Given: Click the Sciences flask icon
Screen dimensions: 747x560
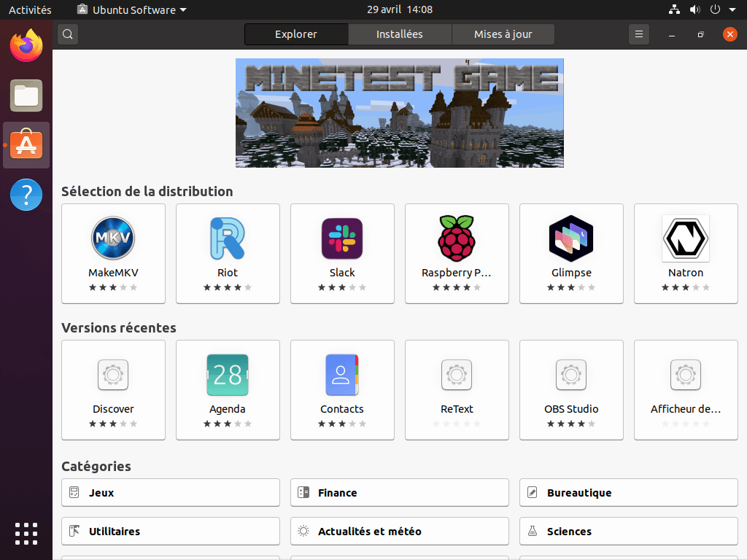Looking at the screenshot, I should (x=533, y=531).
